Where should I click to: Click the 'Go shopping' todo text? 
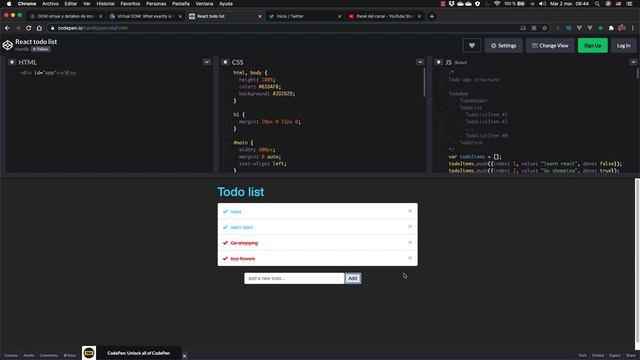tap(244, 243)
